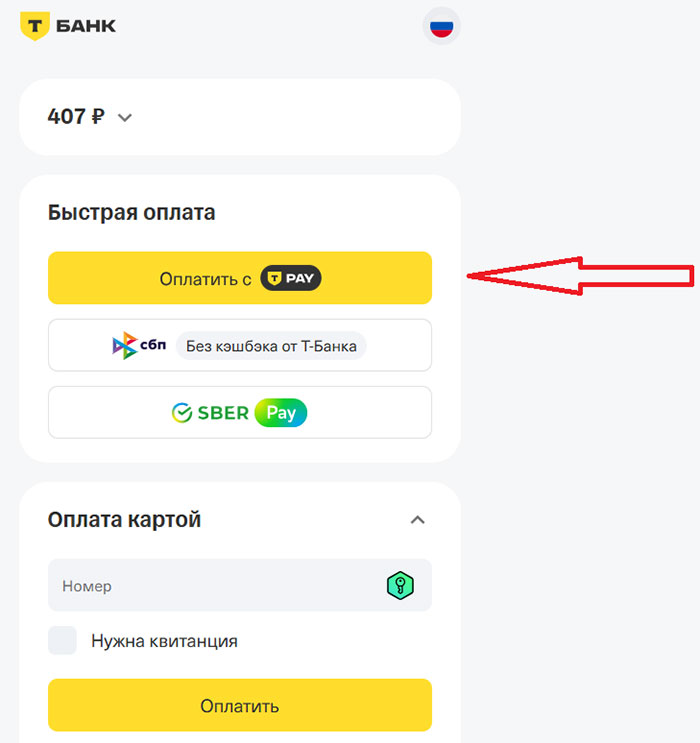Image resolution: width=700 pixels, height=743 pixels.
Task: Click the green gradient Pay badge
Action: (281, 413)
